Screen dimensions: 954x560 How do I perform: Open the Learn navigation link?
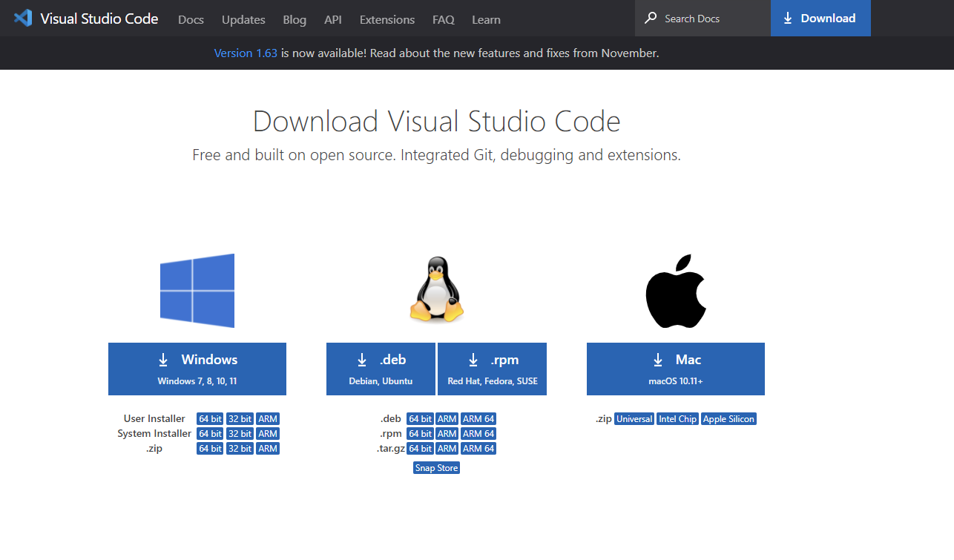(x=486, y=19)
